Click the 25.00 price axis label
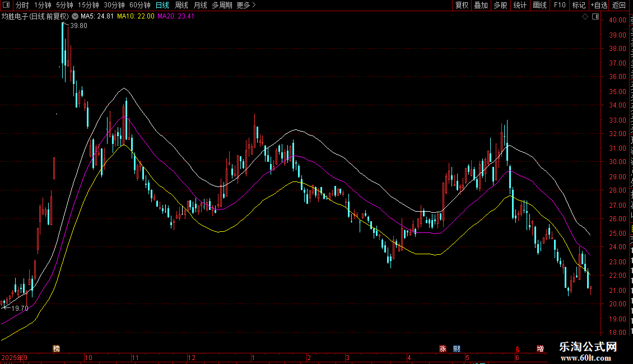Viewport: 633px width, 364px height. (x=618, y=234)
